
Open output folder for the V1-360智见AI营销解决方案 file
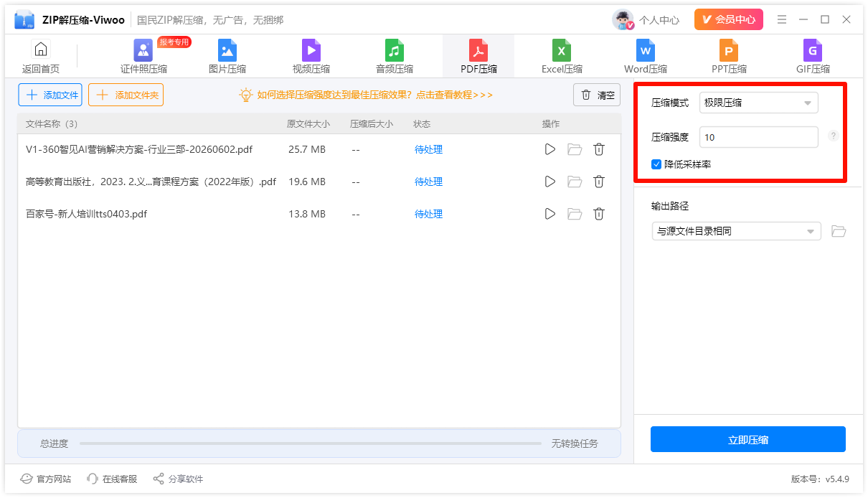point(575,149)
